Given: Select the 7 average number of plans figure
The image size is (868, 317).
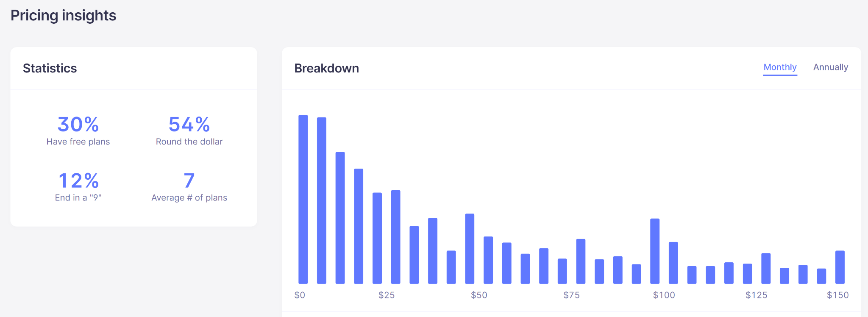Looking at the screenshot, I should (189, 181).
